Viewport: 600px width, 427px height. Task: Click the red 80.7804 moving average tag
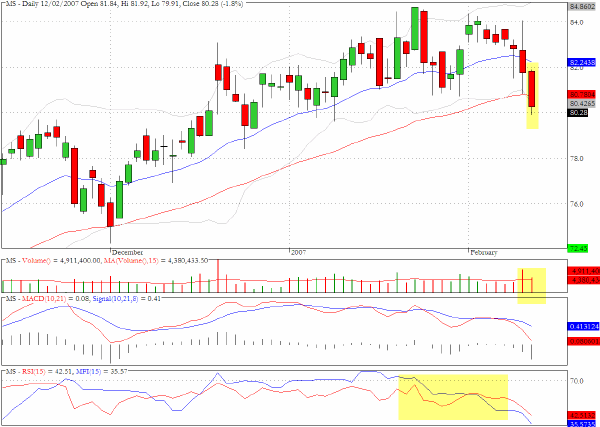(x=582, y=94)
